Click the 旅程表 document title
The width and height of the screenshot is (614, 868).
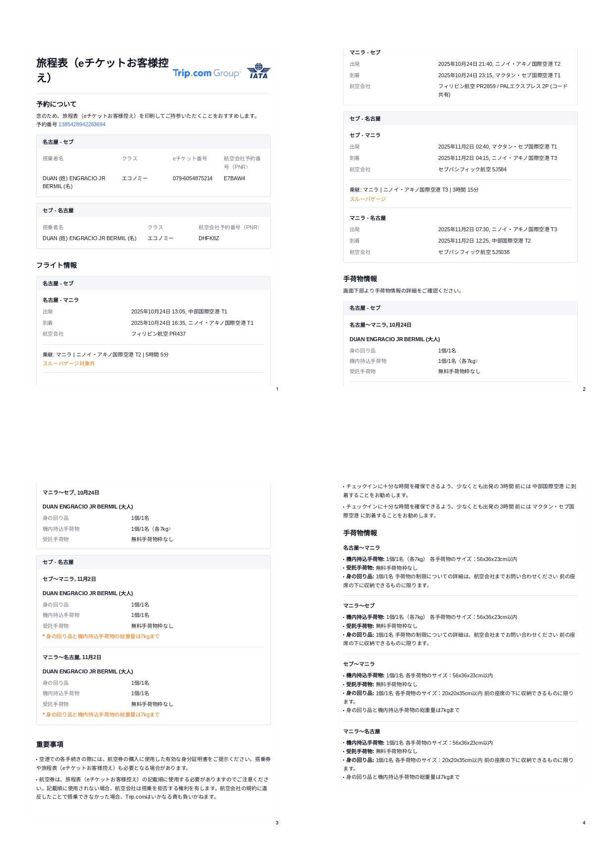click(x=102, y=70)
